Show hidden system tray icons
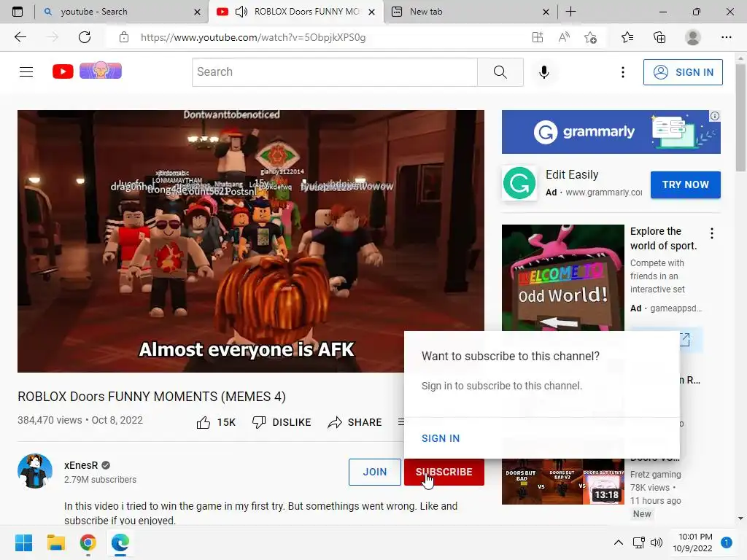 [619, 542]
